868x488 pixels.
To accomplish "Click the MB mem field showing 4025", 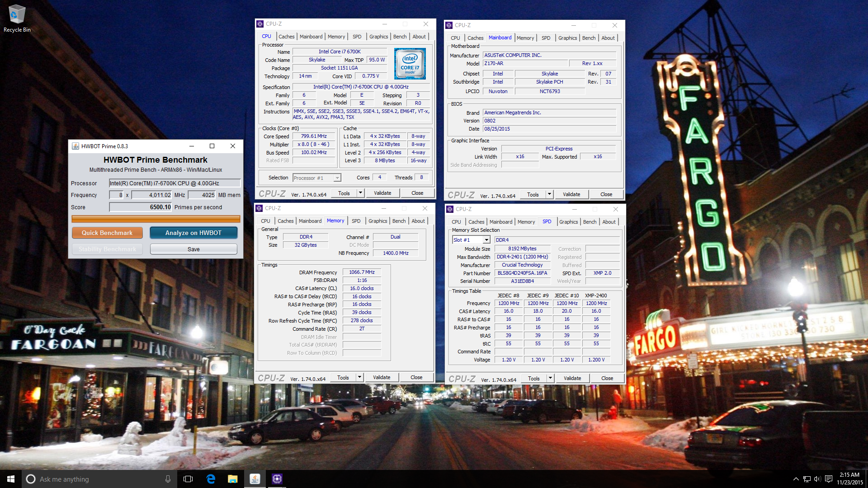I will (x=202, y=195).
